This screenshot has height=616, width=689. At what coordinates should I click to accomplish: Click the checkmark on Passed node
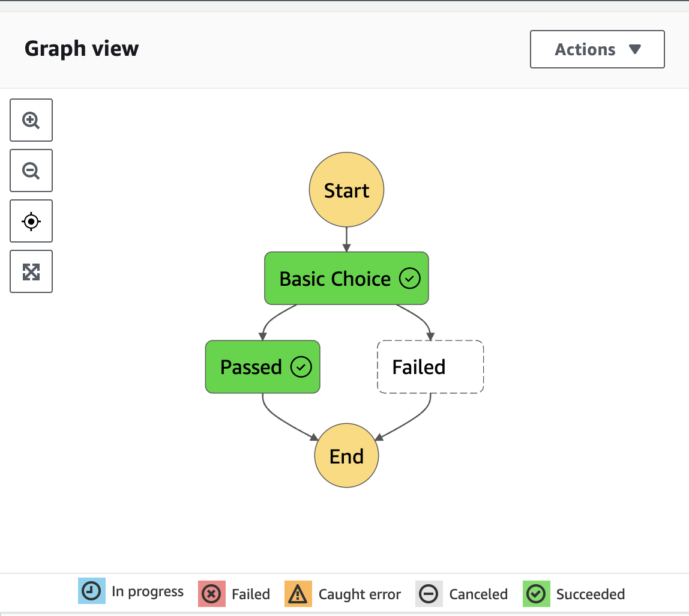click(301, 367)
